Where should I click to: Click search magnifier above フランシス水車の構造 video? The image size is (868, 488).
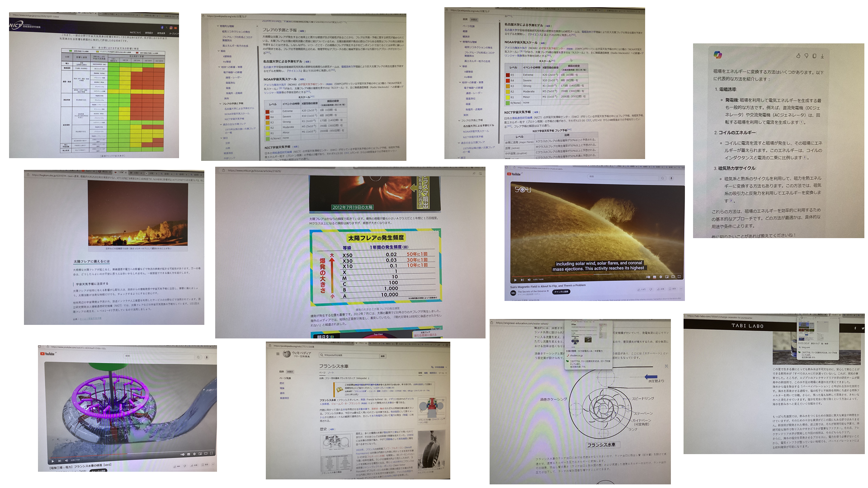coord(198,357)
